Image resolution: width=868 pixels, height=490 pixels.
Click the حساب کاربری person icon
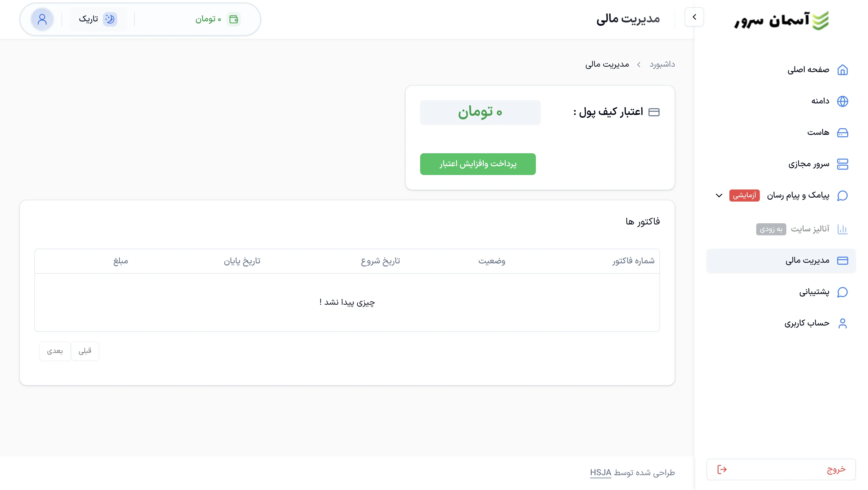click(843, 323)
